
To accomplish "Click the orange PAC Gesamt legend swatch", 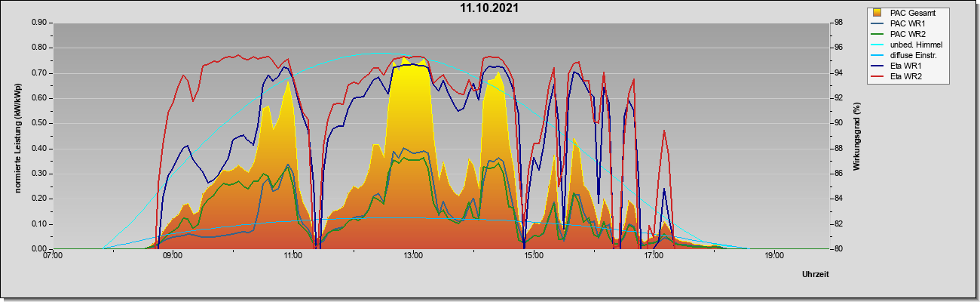I will pos(877,13).
